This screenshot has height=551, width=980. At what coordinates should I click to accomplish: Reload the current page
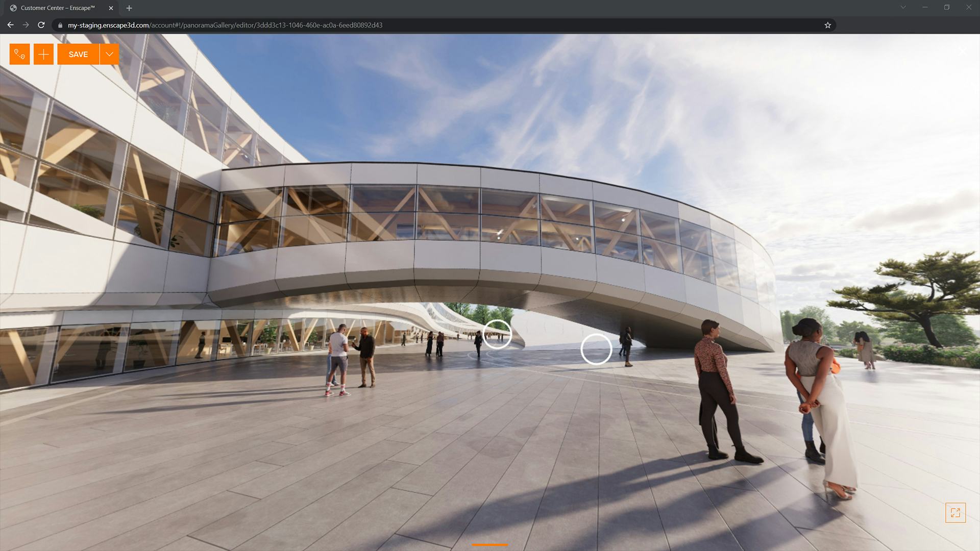coord(41,24)
